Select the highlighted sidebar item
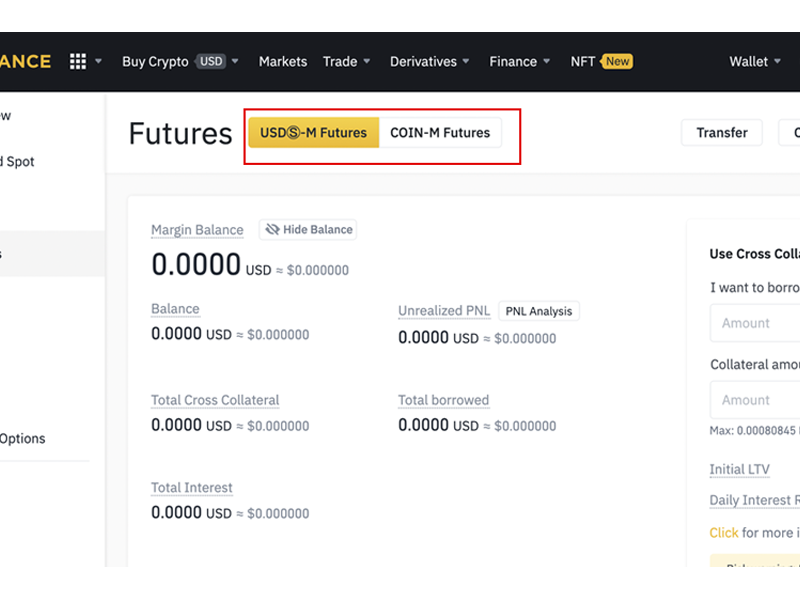The image size is (800, 600). pos(52,254)
